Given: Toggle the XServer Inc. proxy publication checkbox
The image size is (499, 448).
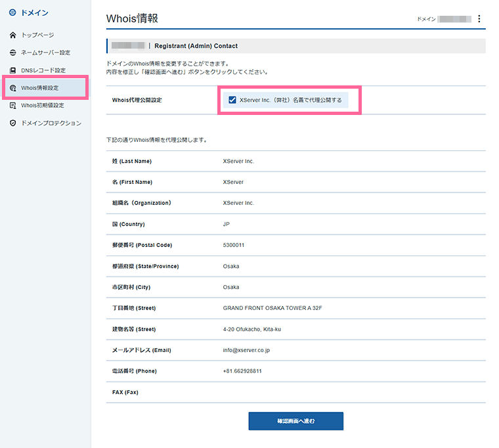Looking at the screenshot, I should 232,100.
